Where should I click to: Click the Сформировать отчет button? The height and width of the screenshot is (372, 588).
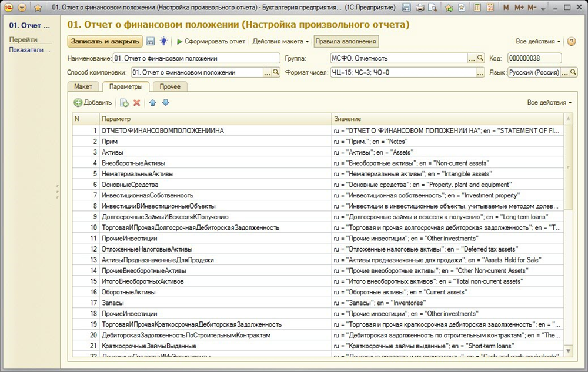click(211, 42)
